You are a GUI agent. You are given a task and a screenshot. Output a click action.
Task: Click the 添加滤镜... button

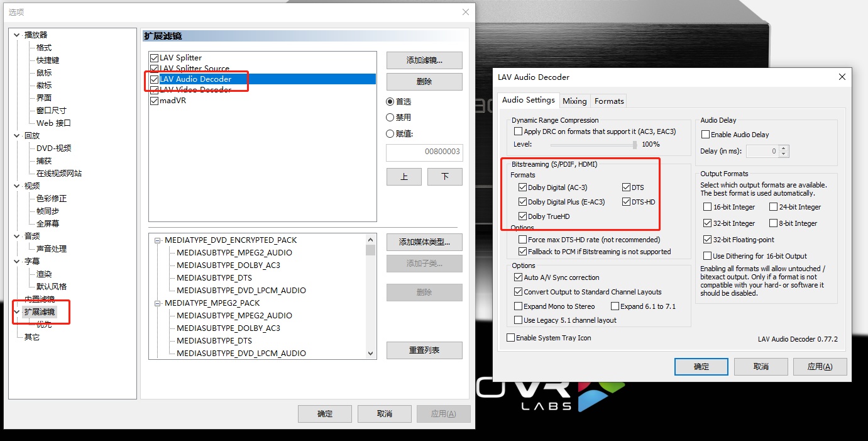pyautogui.click(x=424, y=60)
